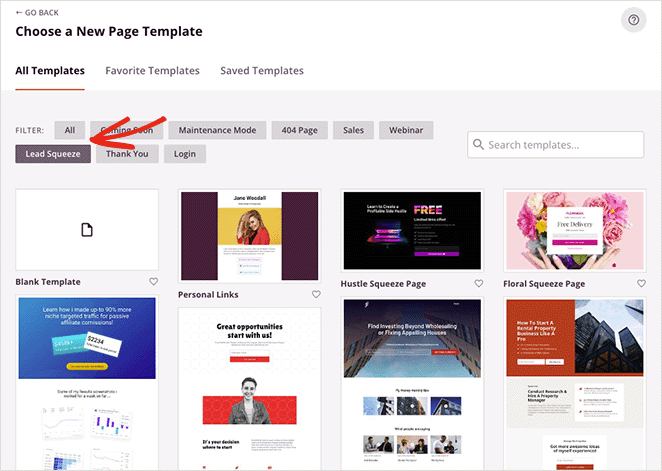
Task: Select the Blank Template thumbnail
Action: tap(87, 230)
